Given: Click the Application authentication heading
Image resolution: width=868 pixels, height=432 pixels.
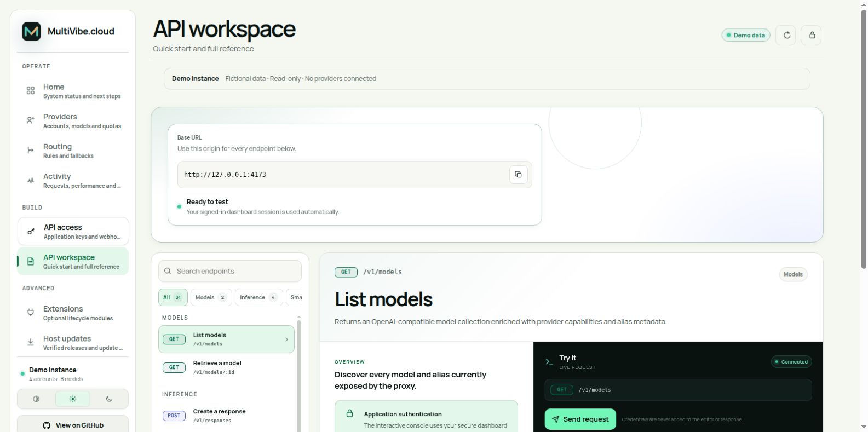Looking at the screenshot, I should click(x=403, y=414).
